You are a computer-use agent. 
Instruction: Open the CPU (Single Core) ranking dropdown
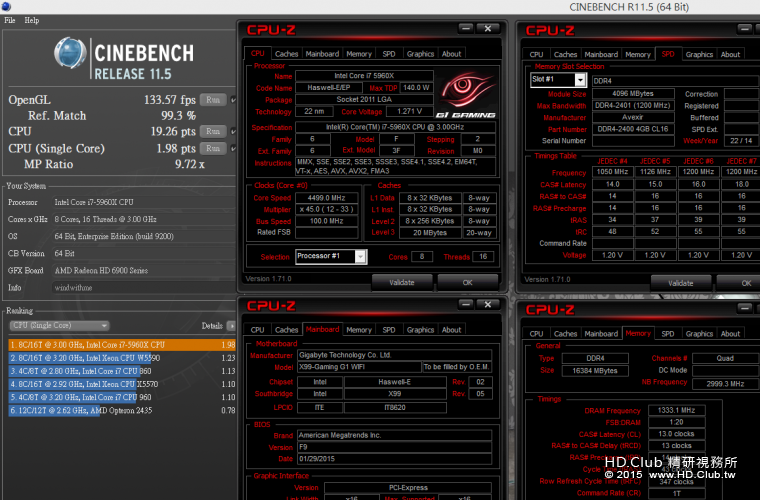coord(59,326)
